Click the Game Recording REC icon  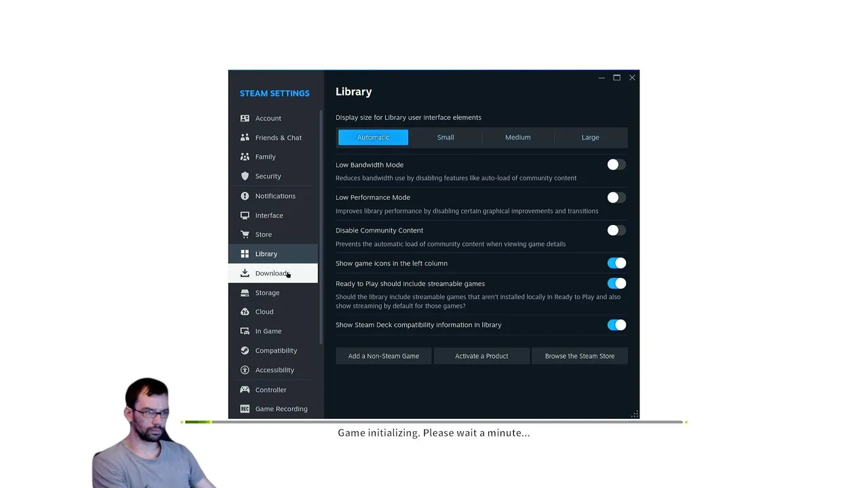point(245,409)
